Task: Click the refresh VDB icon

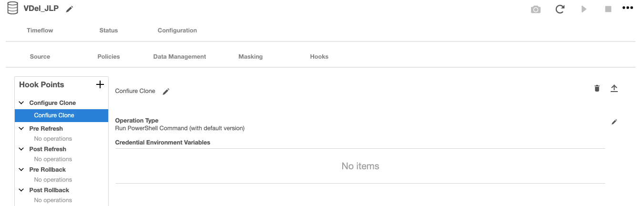Action: coord(560,9)
